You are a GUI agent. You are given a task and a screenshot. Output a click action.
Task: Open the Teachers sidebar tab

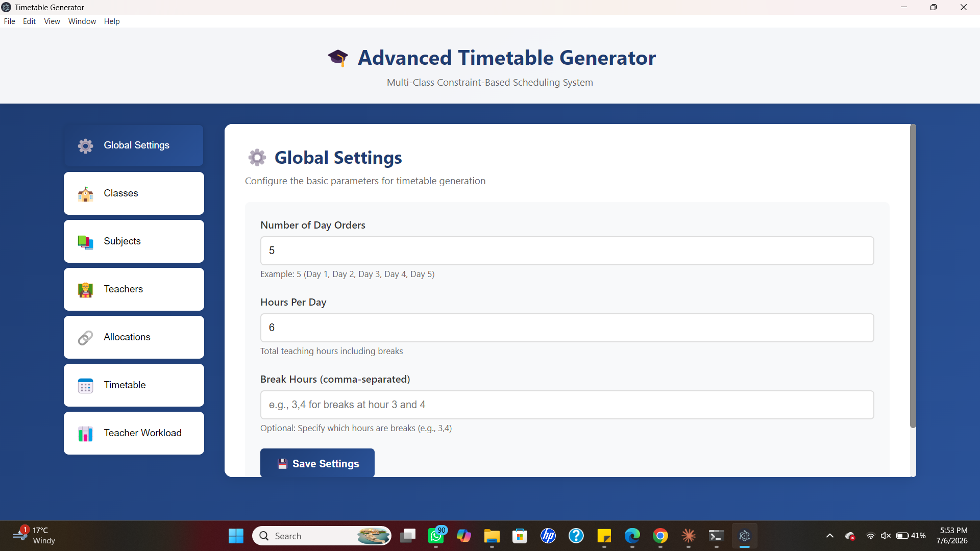pyautogui.click(x=134, y=289)
